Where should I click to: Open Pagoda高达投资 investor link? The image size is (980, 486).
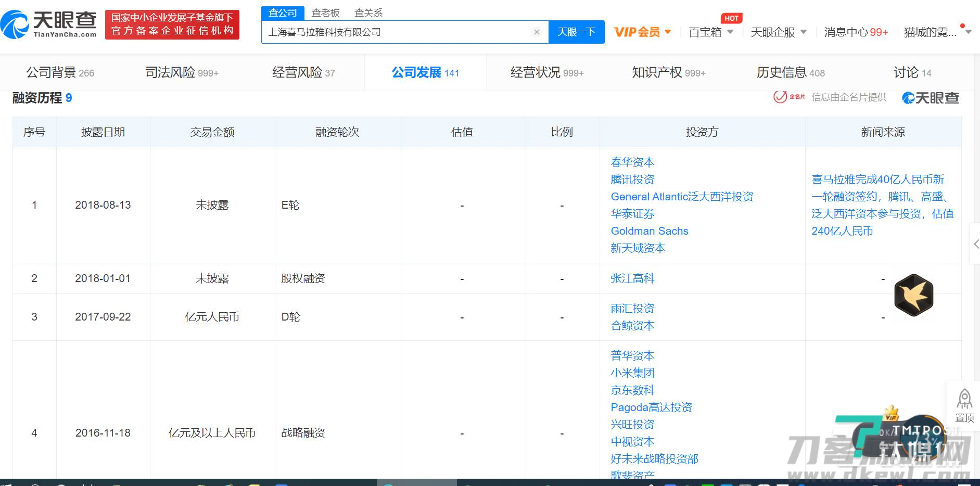[652, 407]
